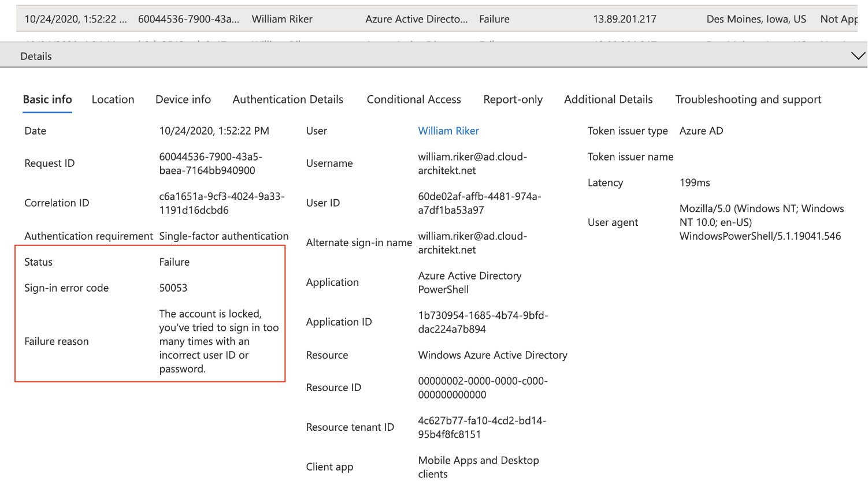Screen dimensions: 868x492
Task: Click Client app value Mobile Apps and Desktop clients
Action: tap(478, 467)
